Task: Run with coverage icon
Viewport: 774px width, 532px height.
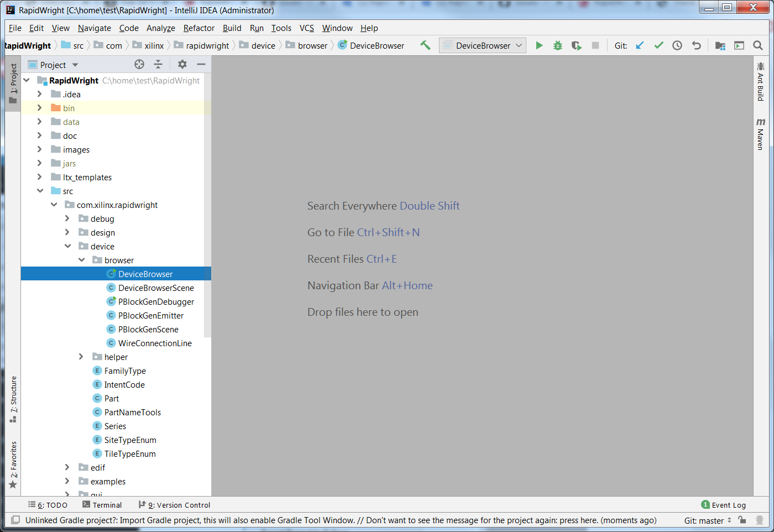Action: point(577,45)
